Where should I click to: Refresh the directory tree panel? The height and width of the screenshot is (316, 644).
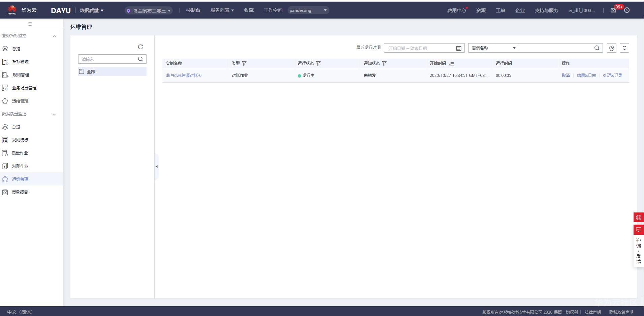(140, 47)
